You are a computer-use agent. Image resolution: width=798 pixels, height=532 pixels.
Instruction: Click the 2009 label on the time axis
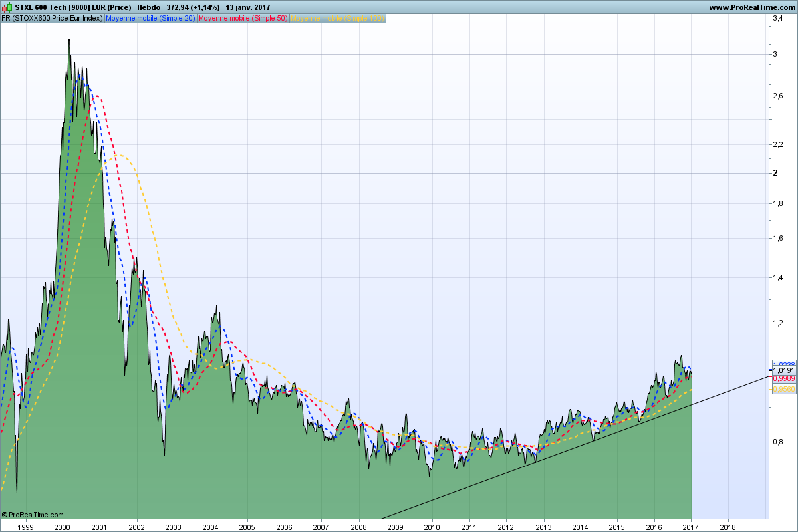click(395, 526)
